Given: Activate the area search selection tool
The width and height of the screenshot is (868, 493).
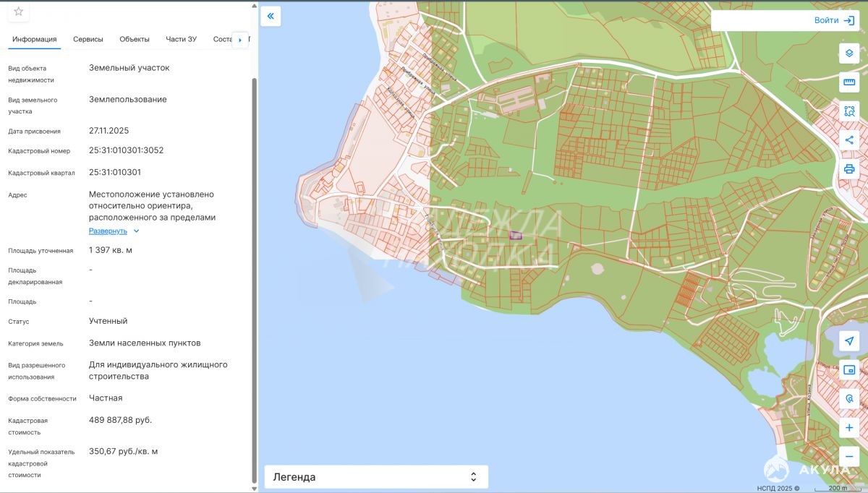Looking at the screenshot, I should point(849,111).
